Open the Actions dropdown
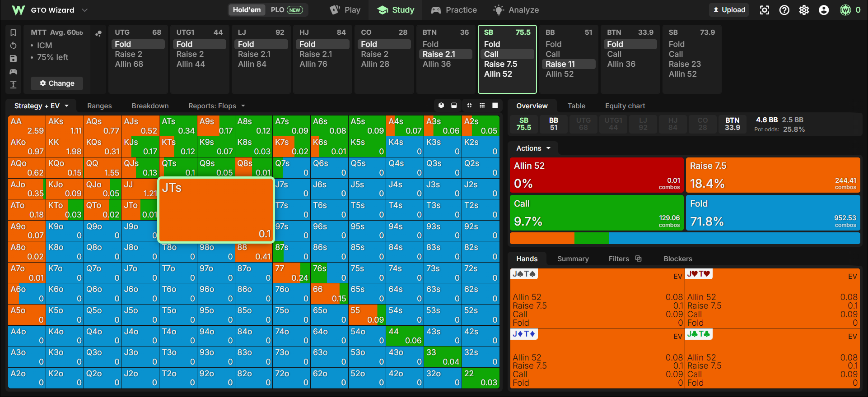The height and width of the screenshot is (397, 868). 533,148
